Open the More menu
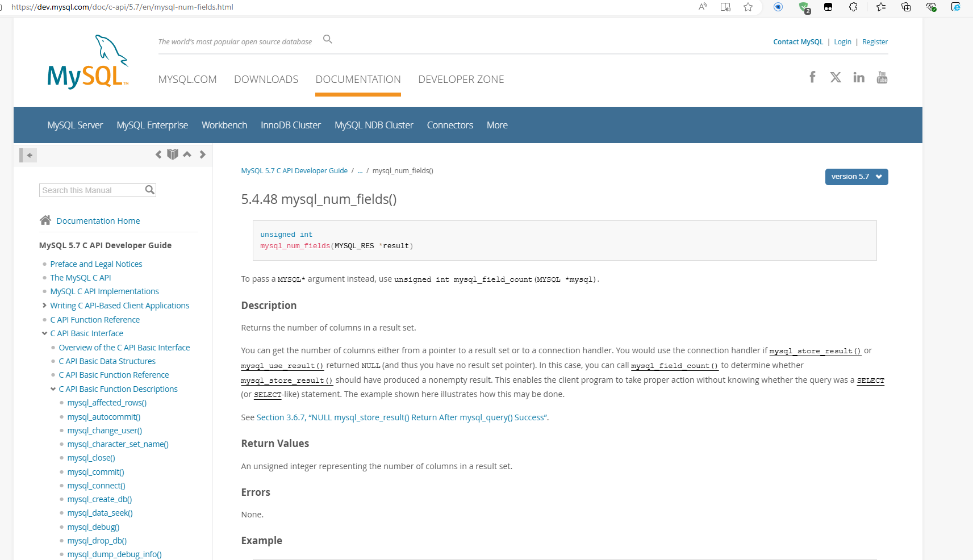This screenshot has width=973, height=560. (x=497, y=125)
